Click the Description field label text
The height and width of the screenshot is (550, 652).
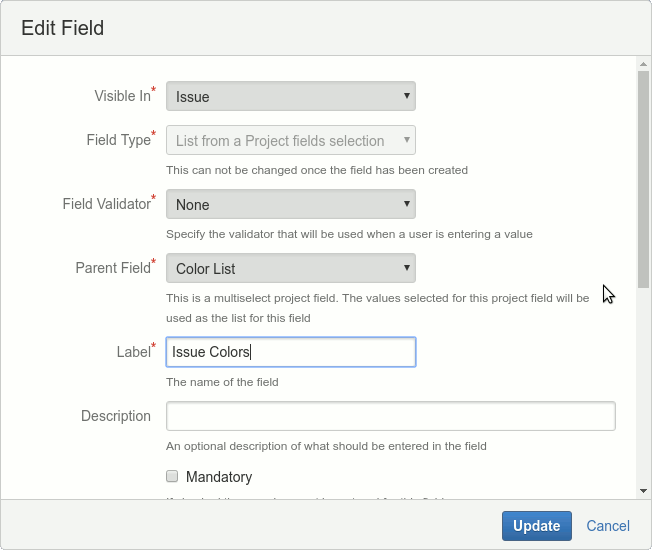116,416
